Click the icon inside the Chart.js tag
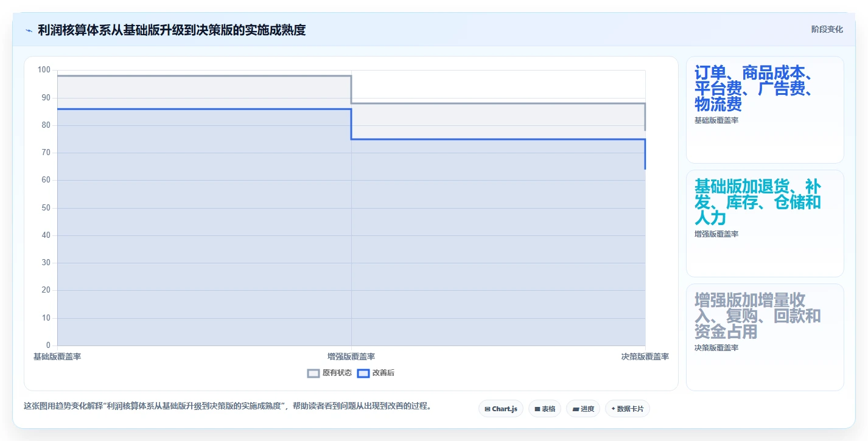This screenshot has width=868, height=441. pos(488,409)
